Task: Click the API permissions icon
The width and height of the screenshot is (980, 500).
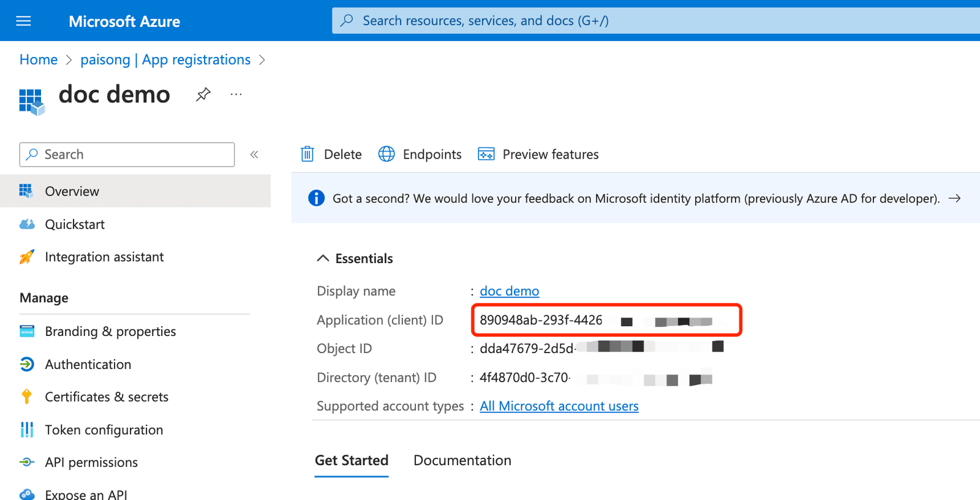Action: pos(27,462)
